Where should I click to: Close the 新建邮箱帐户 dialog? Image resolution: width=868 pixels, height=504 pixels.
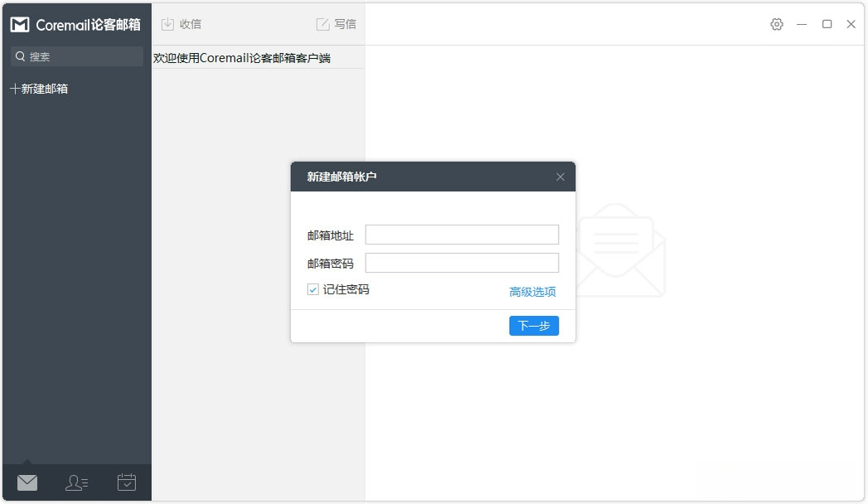tap(560, 177)
